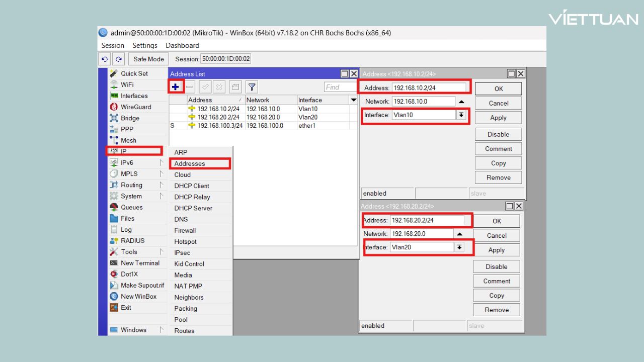
Task: Click the Comment icon in Address List toolbar
Action: pos(235,87)
